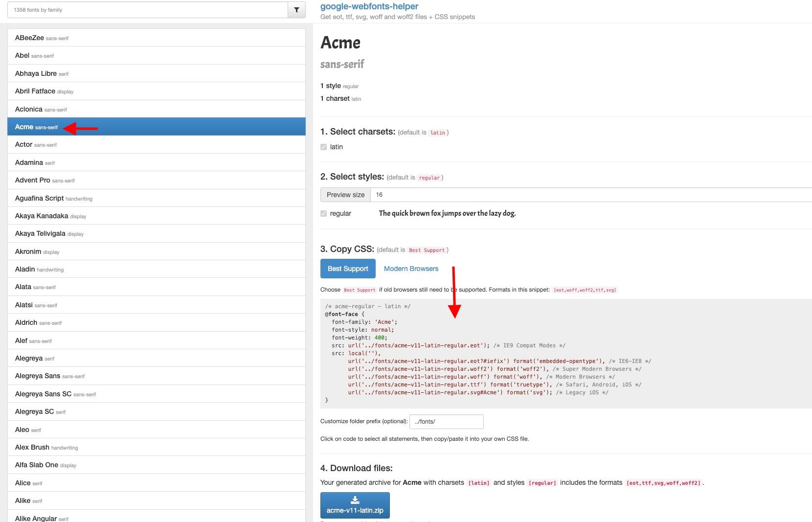Image resolution: width=812 pixels, height=522 pixels.
Task: Click the download icon on acme-v11-latin.zip button
Action: coord(355,500)
